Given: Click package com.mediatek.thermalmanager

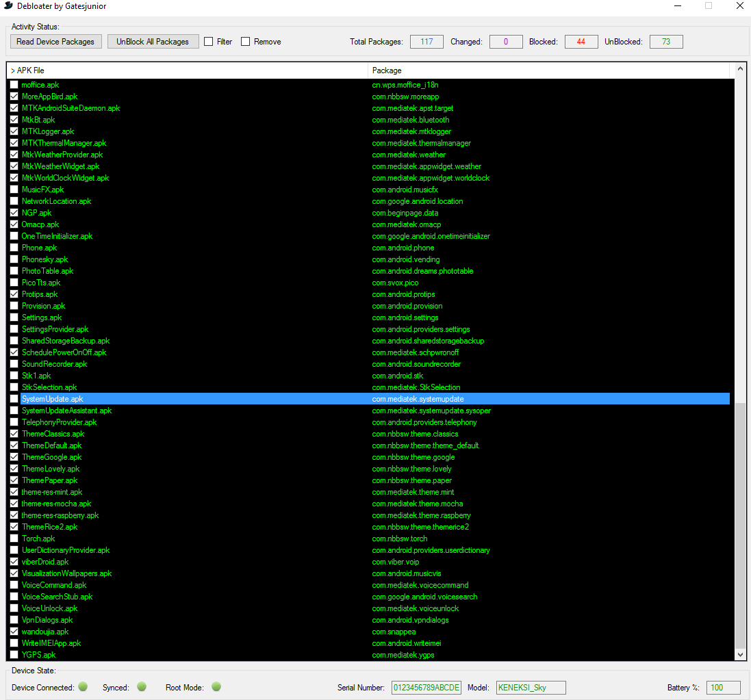Looking at the screenshot, I should [422, 143].
